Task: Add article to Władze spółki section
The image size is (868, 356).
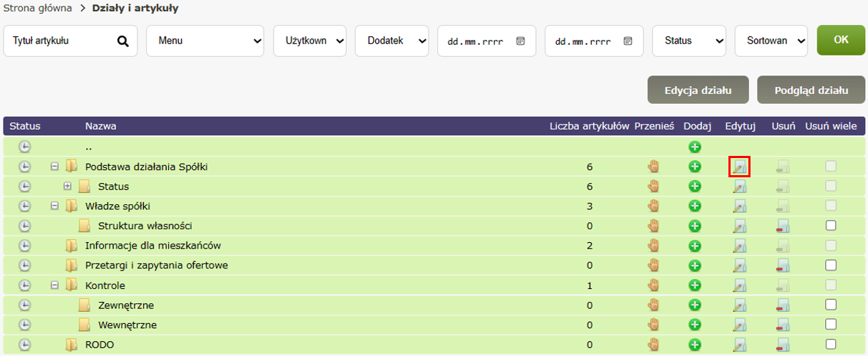Action: [x=695, y=206]
